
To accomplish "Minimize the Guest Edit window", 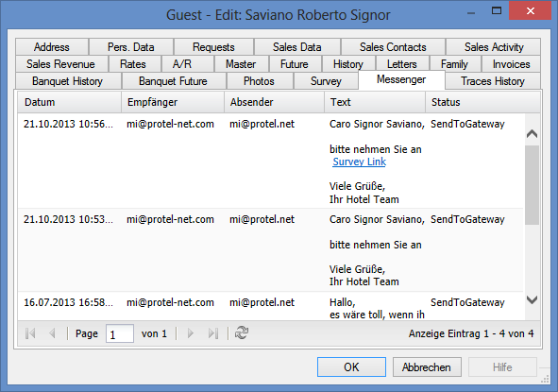I will coord(471,13).
